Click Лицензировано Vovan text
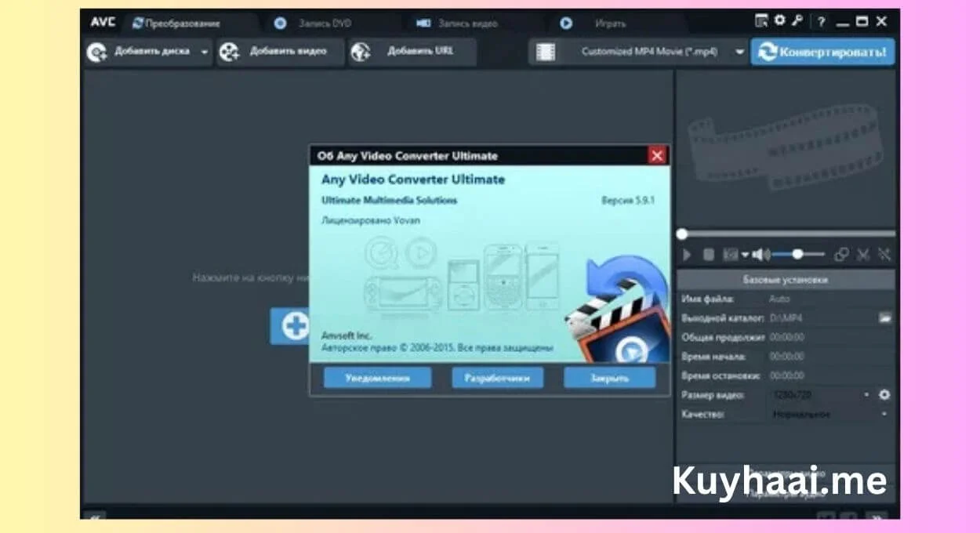 tap(370, 220)
